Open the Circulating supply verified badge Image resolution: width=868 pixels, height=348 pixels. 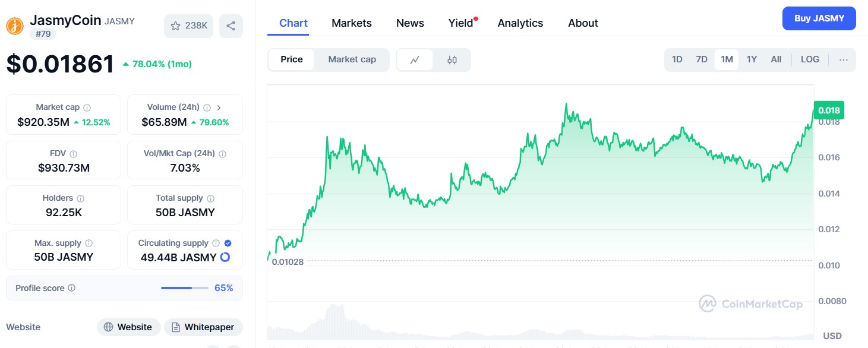pyautogui.click(x=228, y=242)
